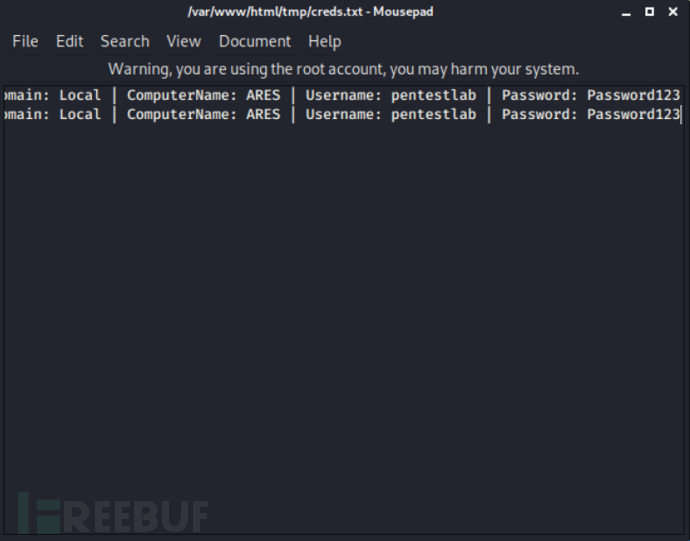Viewport: 690px width, 541px height.
Task: Close the Mousepad window
Action: coord(673,12)
